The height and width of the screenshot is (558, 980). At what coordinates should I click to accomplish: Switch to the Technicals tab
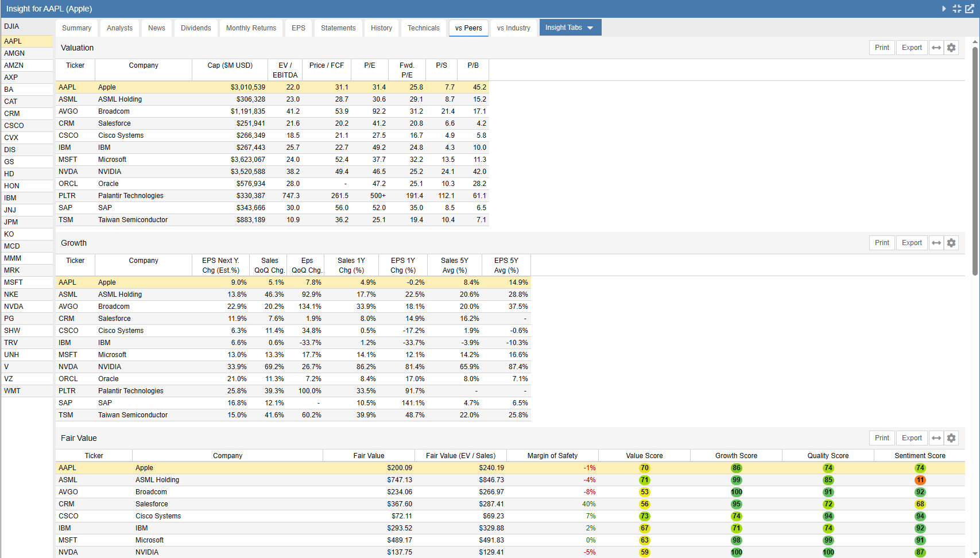click(424, 28)
